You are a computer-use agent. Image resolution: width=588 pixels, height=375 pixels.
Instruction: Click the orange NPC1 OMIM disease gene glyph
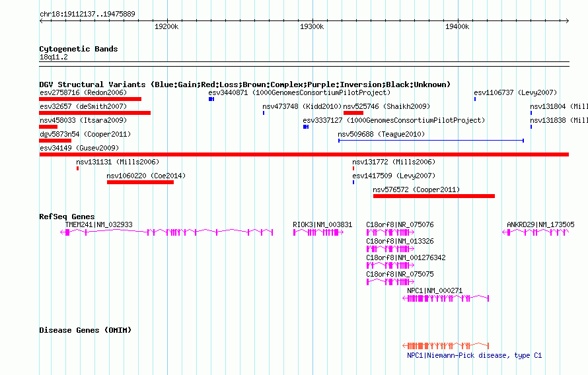pyautogui.click(x=445, y=346)
